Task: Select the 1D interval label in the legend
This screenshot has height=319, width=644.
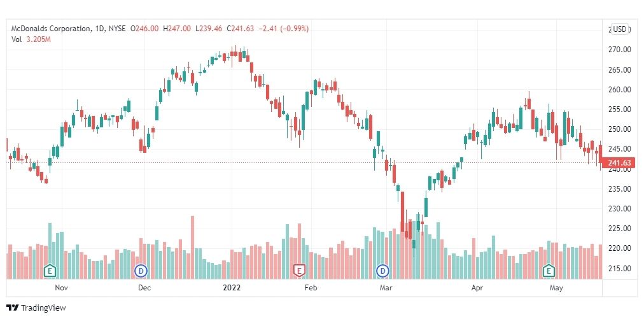Action: pos(99,29)
